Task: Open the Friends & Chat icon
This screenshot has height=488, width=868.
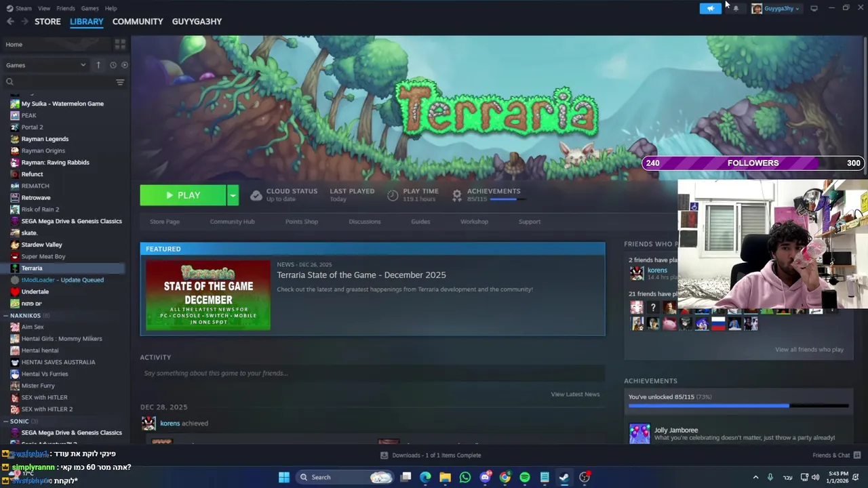Action: [x=857, y=455]
